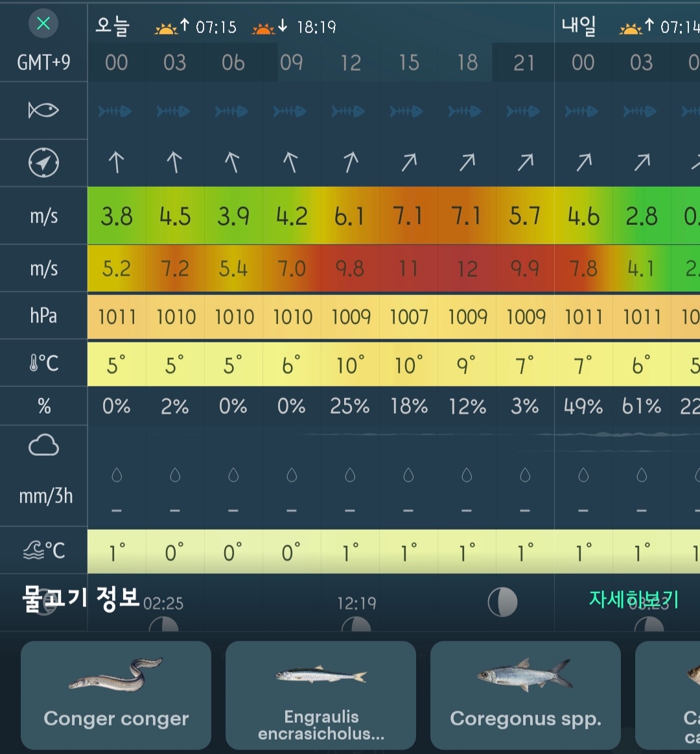Select tomorrow's 00 hour column
The width and height of the screenshot is (700, 754).
[583, 62]
